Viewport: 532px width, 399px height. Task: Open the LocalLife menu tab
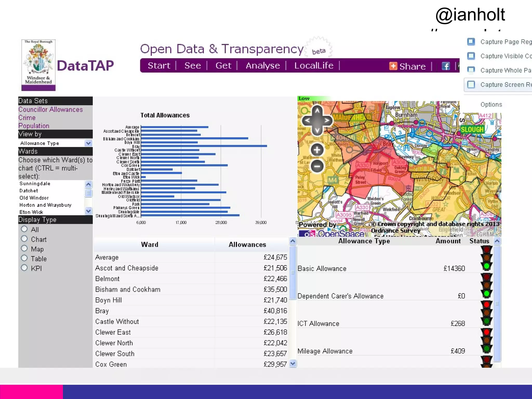pyautogui.click(x=314, y=65)
